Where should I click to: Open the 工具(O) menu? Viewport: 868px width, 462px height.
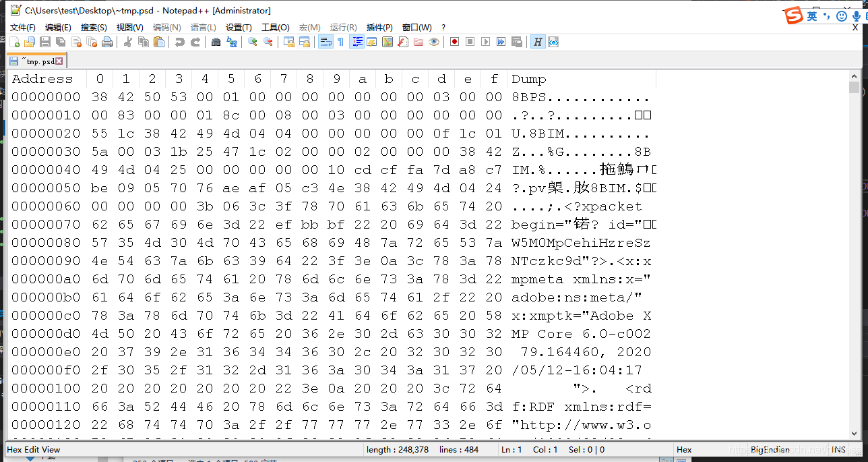276,28
